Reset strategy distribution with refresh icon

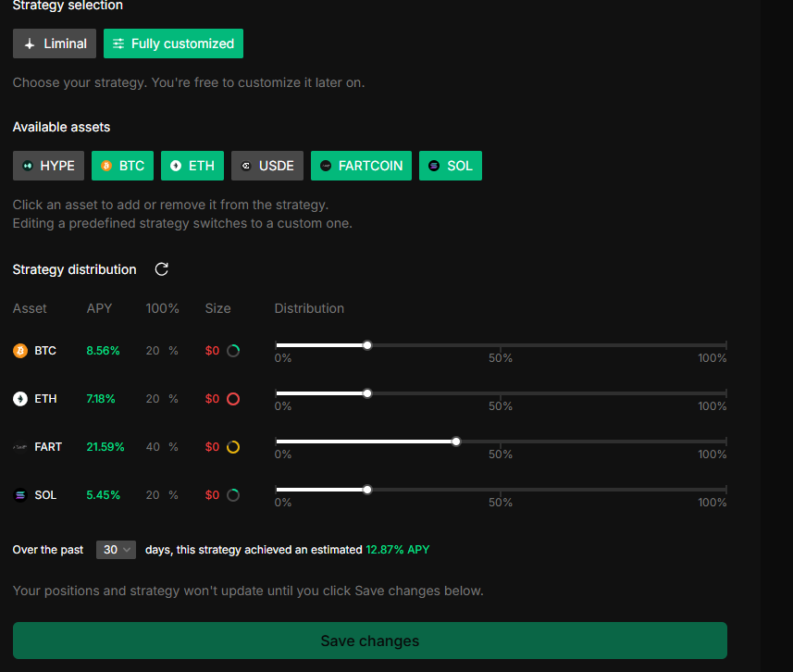click(161, 269)
